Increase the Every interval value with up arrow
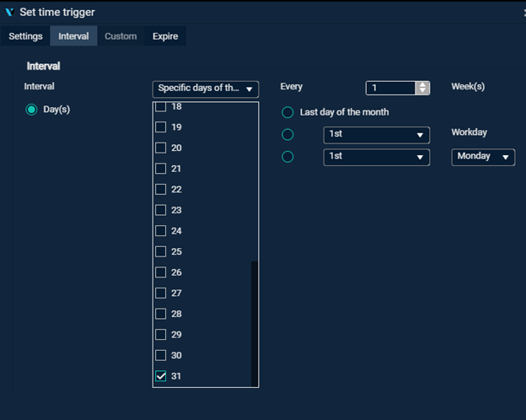 [423, 84]
